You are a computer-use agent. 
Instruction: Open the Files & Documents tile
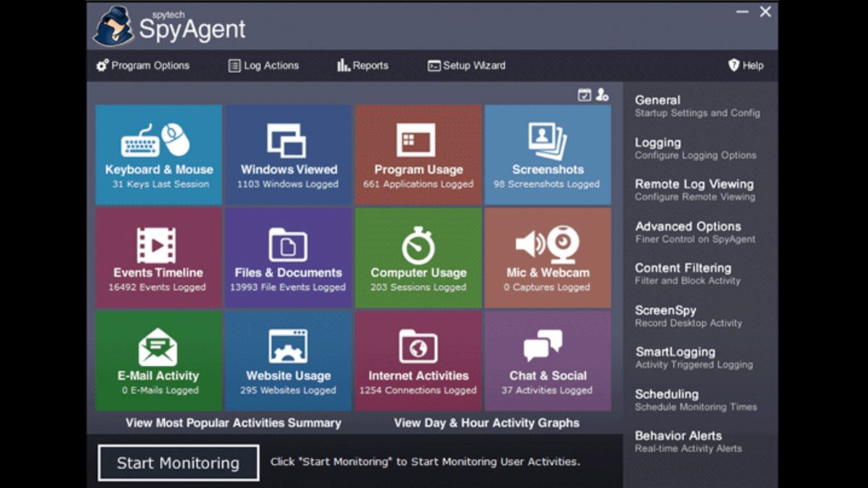tap(289, 258)
